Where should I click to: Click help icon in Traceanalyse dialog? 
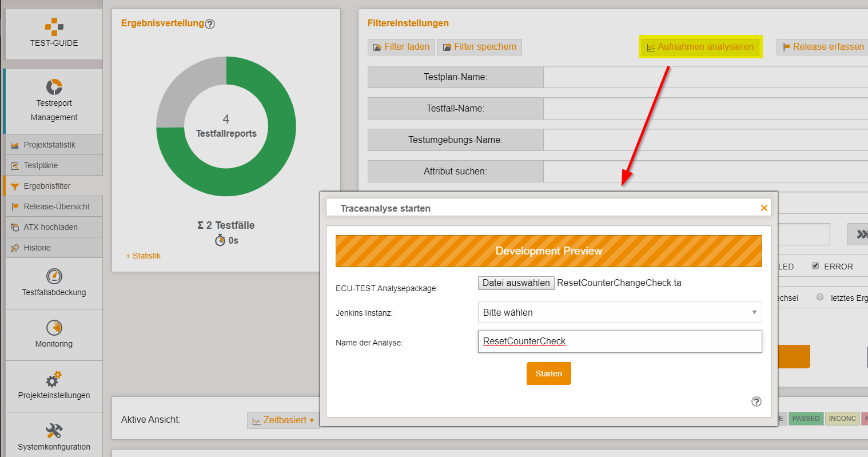tap(756, 402)
